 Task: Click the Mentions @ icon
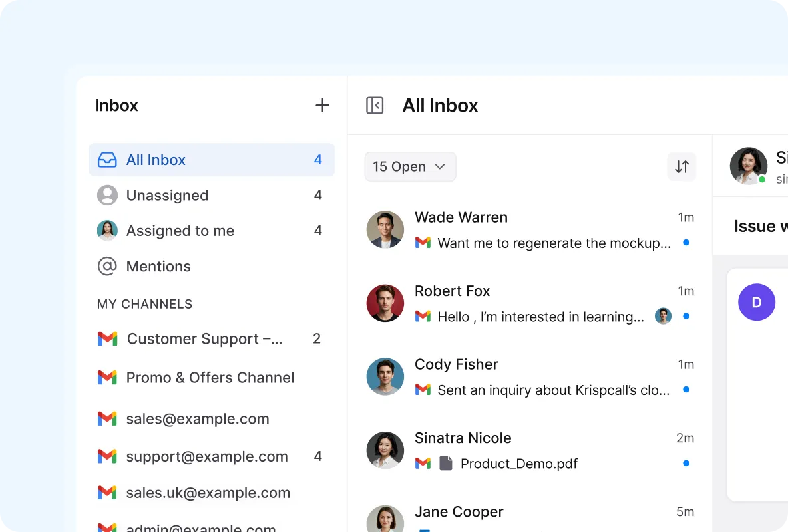[x=107, y=267]
